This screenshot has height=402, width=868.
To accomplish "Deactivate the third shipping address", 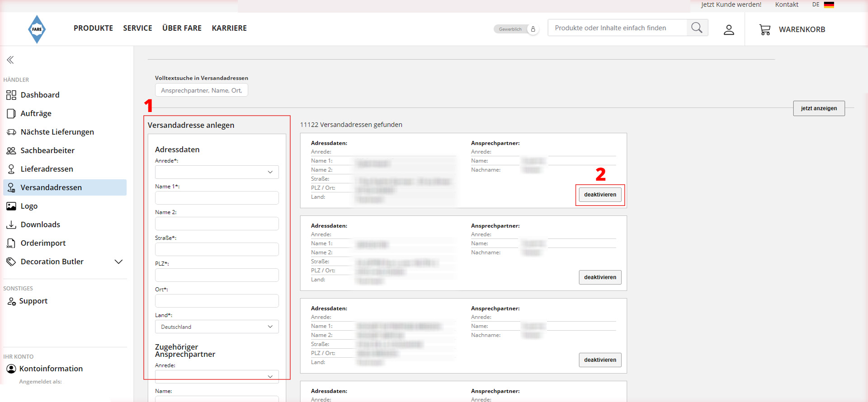I will [x=600, y=360].
